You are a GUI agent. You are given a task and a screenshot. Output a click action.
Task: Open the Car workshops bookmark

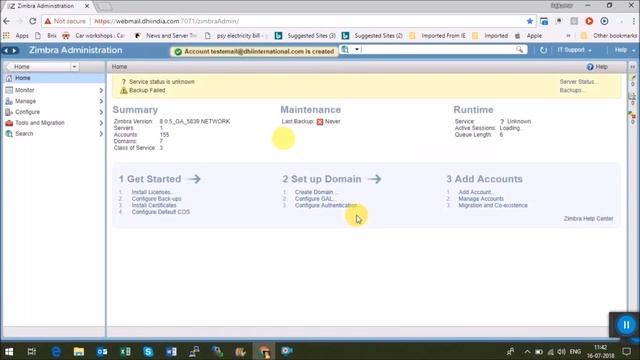(93, 36)
